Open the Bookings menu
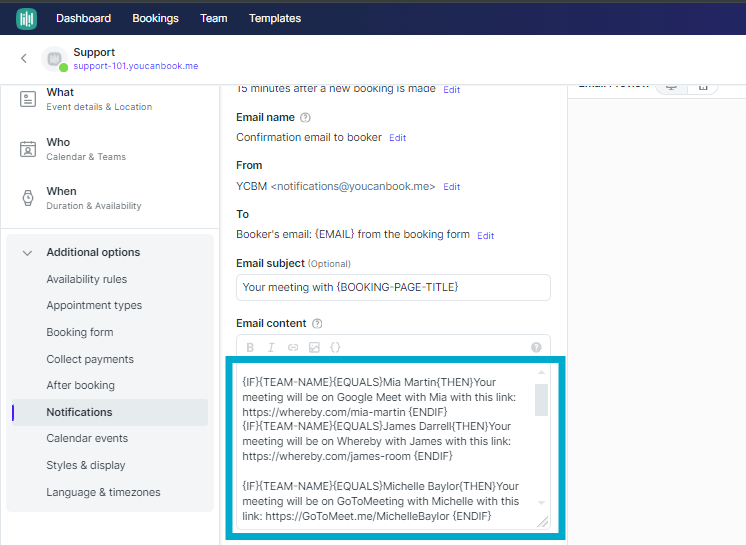The image size is (746, 545). (x=155, y=19)
